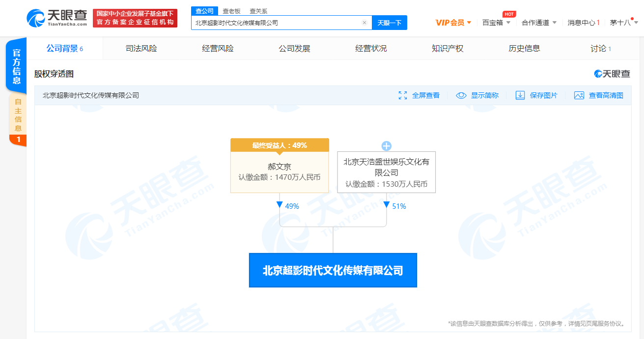Switch to the 讨论 tab
The width and height of the screenshot is (644, 339).
point(601,48)
